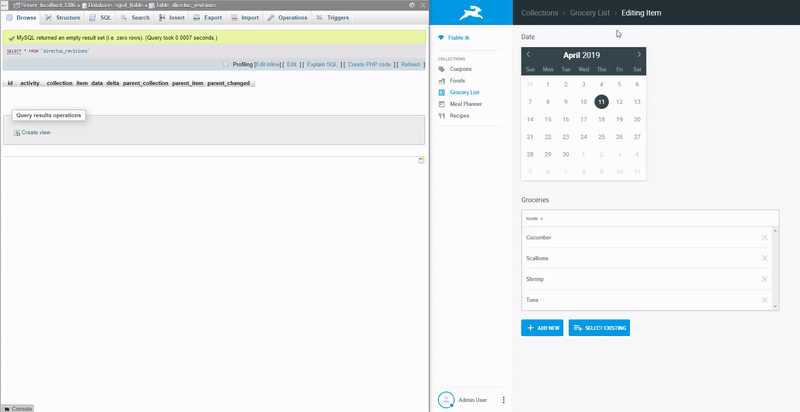The height and width of the screenshot is (412, 800).
Task: Click the activity column header
Action: [30, 83]
